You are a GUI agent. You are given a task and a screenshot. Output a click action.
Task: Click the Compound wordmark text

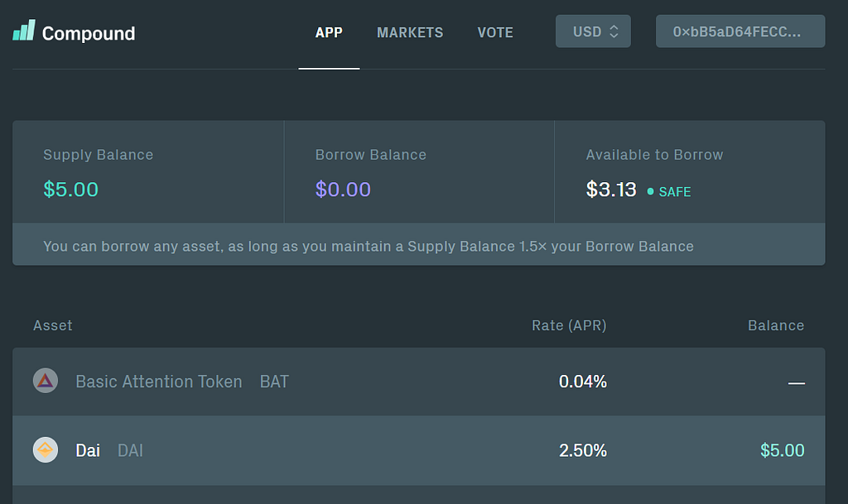tap(89, 33)
